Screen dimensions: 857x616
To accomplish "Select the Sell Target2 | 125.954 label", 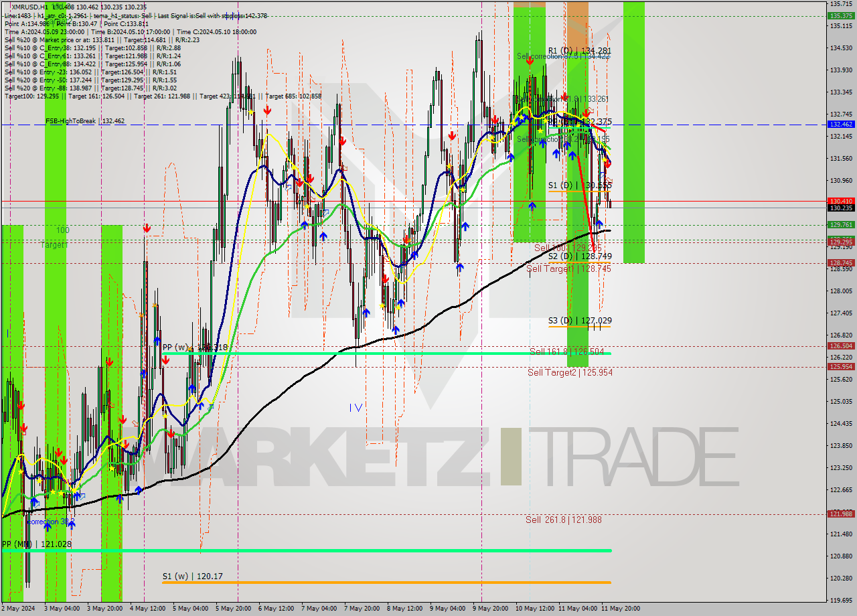I will [x=570, y=372].
